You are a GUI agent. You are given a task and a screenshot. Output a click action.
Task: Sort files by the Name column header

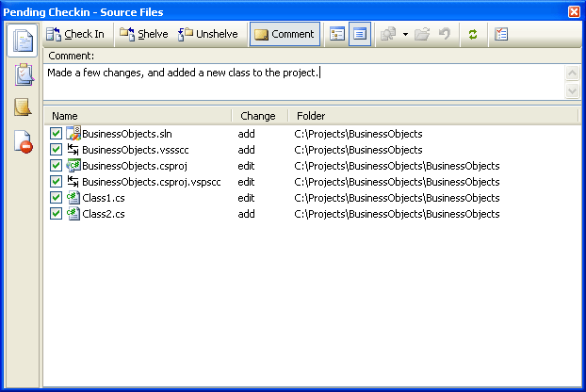[137, 116]
